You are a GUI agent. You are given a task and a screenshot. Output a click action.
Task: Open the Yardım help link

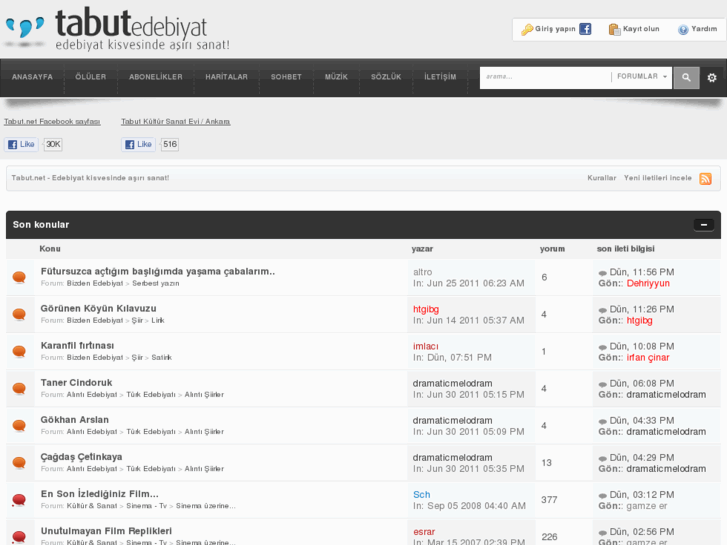(704, 29)
